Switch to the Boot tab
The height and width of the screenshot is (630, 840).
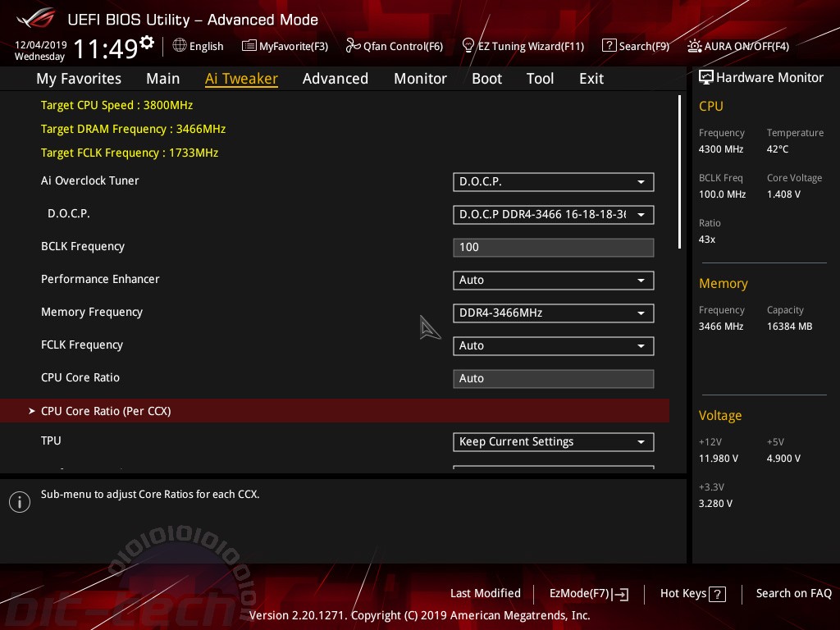pyautogui.click(x=487, y=79)
